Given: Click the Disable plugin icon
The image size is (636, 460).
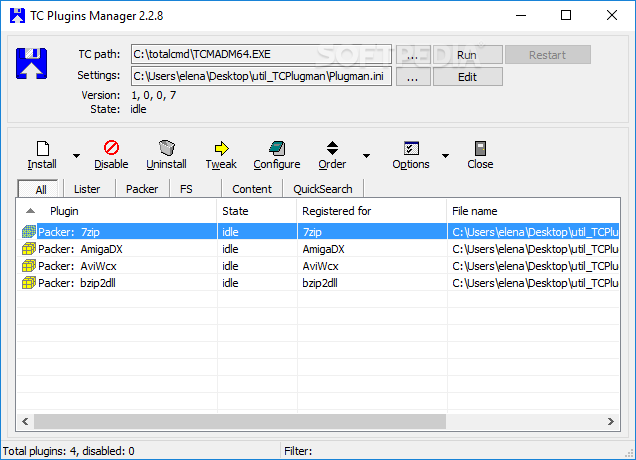Looking at the screenshot, I should [x=111, y=148].
